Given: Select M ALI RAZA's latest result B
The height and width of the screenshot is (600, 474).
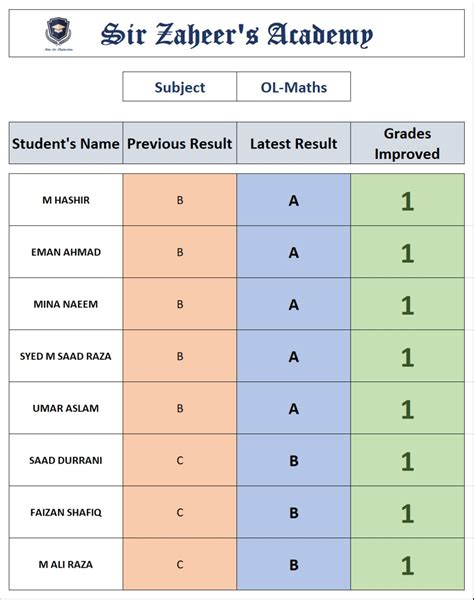Looking at the screenshot, I should [294, 564].
